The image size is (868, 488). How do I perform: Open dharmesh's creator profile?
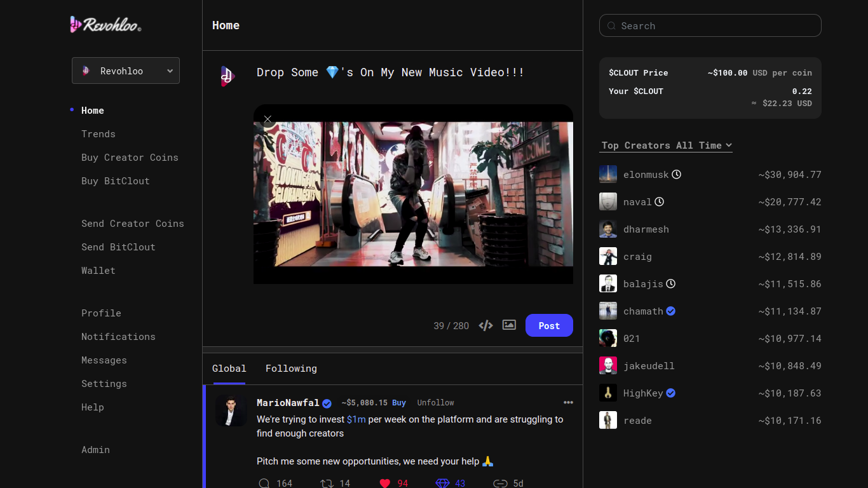646,229
